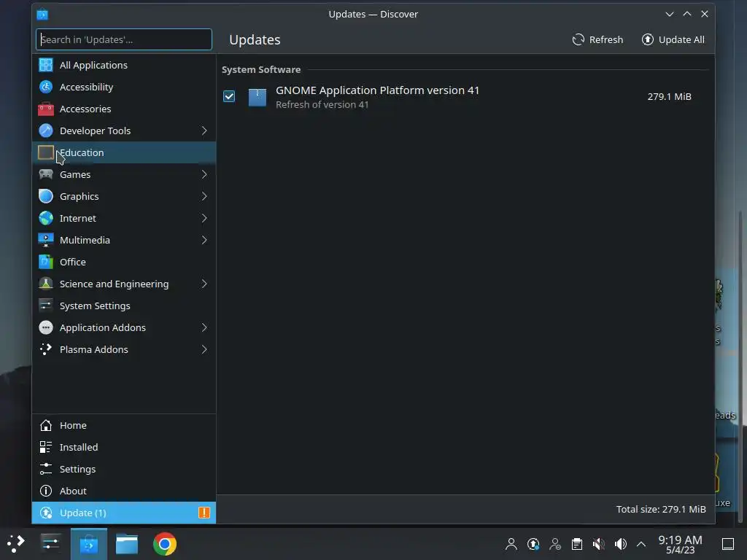Expand the Internet subcategories arrow
Screen dimensions: 747x560
pos(204,218)
